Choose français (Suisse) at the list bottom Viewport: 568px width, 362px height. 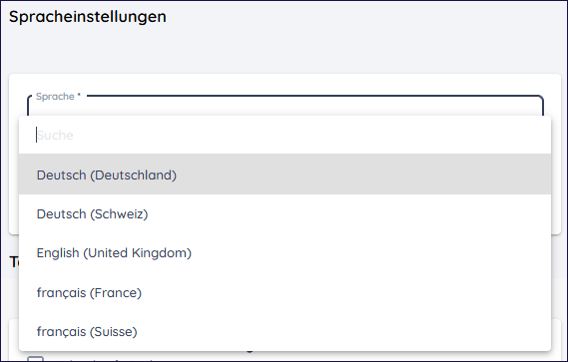87,331
